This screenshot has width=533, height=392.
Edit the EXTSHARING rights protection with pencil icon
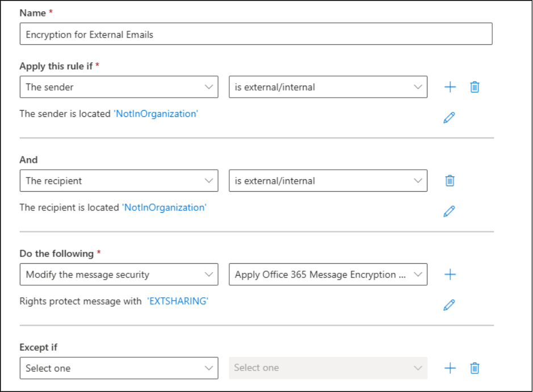(x=449, y=305)
